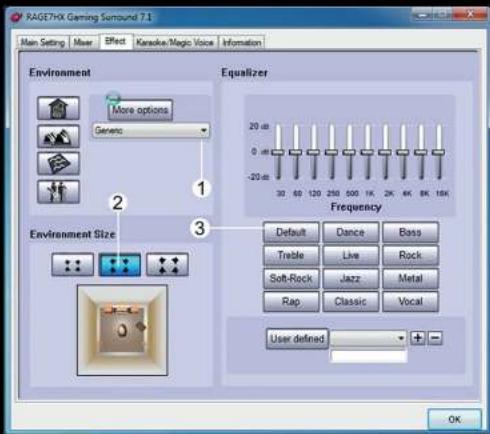Click the minus icon to remove preset
The image size is (490, 434).
pyautogui.click(x=435, y=338)
